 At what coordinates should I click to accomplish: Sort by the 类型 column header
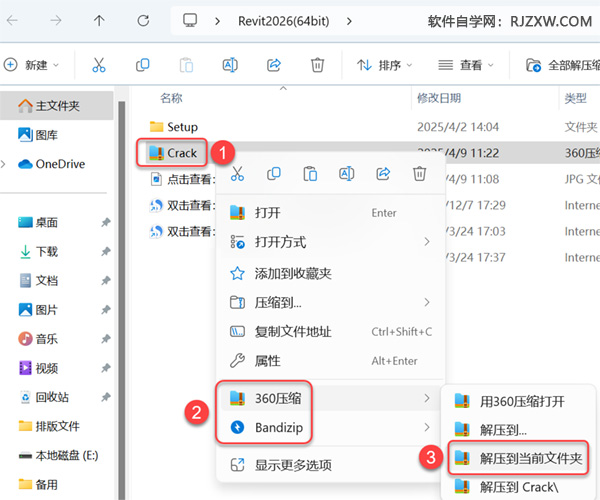coord(575,98)
